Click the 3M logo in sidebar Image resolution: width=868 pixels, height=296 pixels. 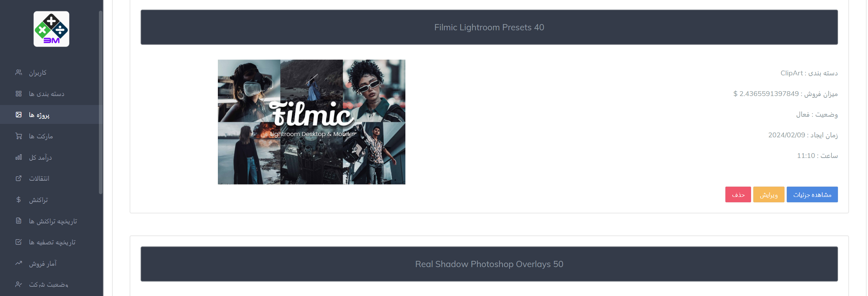[x=51, y=29]
